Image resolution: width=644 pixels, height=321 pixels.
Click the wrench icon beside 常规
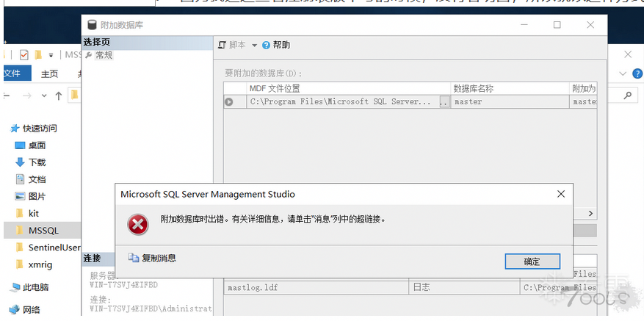point(89,55)
